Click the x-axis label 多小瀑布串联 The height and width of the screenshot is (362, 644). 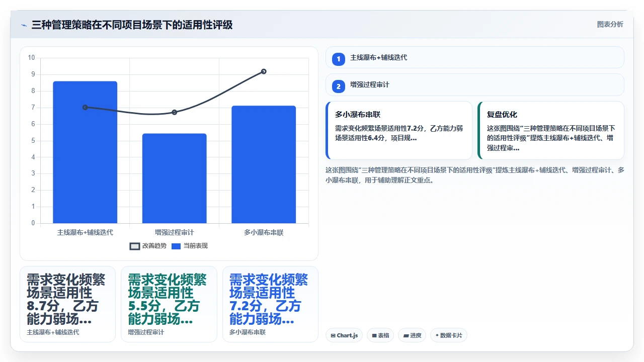click(x=264, y=232)
